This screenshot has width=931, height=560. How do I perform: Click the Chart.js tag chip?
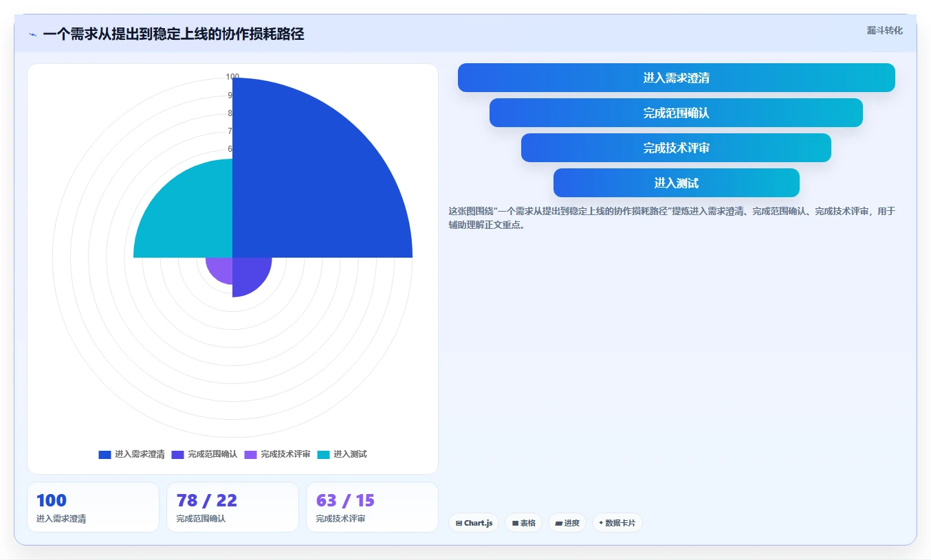(x=474, y=523)
